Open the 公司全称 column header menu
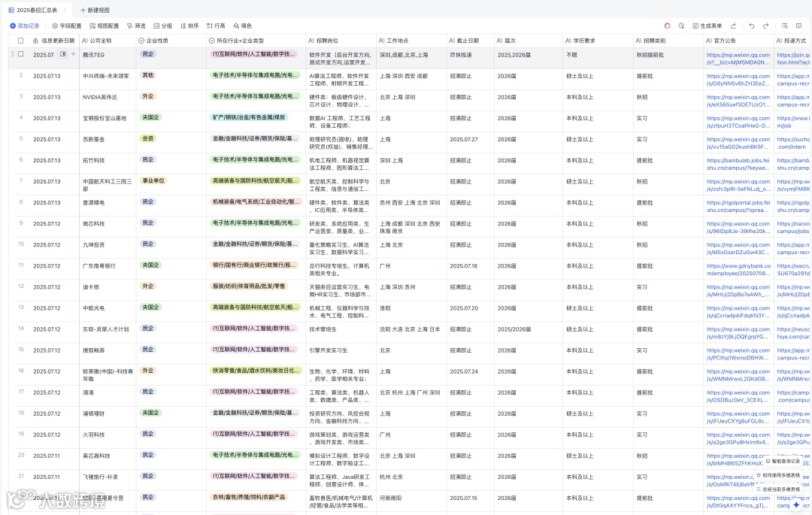 coord(108,41)
